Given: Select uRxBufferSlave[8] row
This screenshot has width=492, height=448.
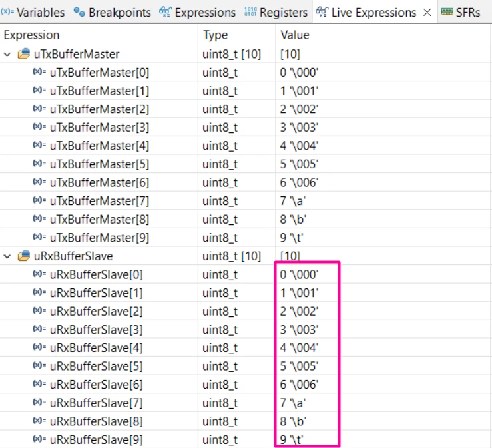Looking at the screenshot, I should (246, 421).
